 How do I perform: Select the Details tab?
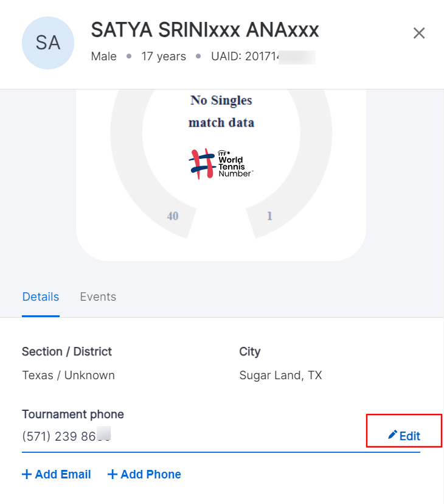click(41, 296)
